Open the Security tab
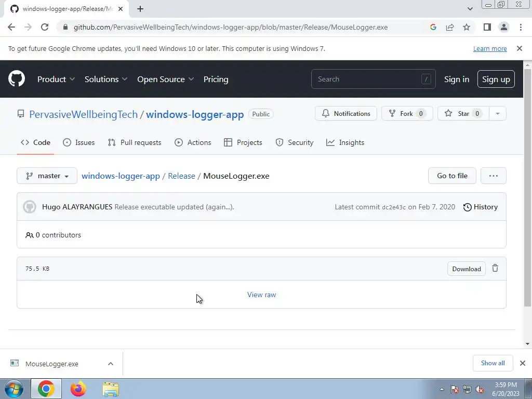 (294, 142)
